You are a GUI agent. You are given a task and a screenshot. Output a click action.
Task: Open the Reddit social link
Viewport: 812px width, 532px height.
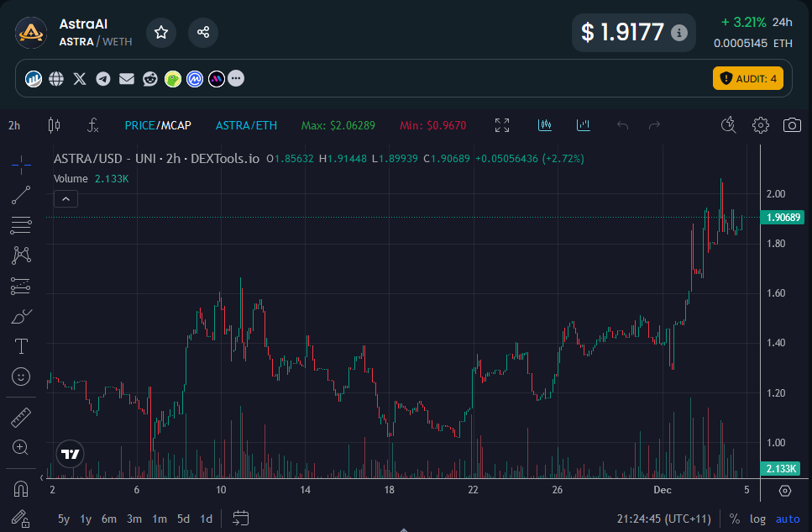coord(150,79)
